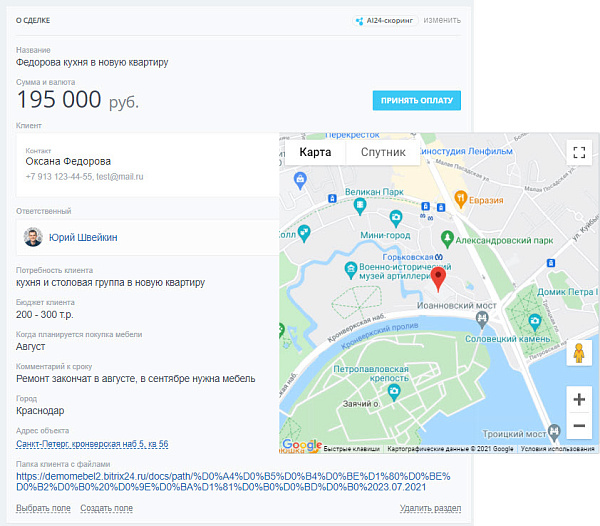Click the phone +7 913 123-44-55
Screen dimensions: 600x526
click(59, 177)
